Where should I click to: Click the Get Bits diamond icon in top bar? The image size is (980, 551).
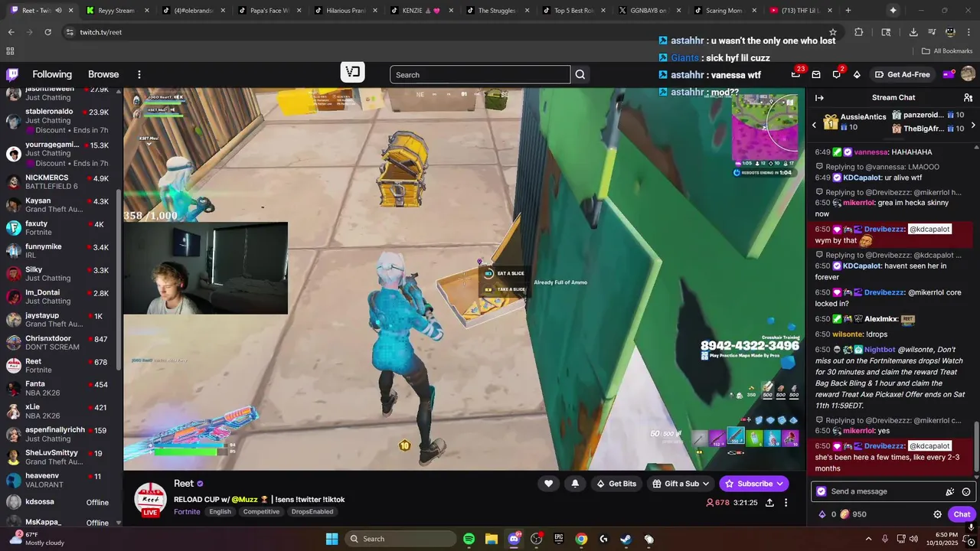pyautogui.click(x=857, y=74)
